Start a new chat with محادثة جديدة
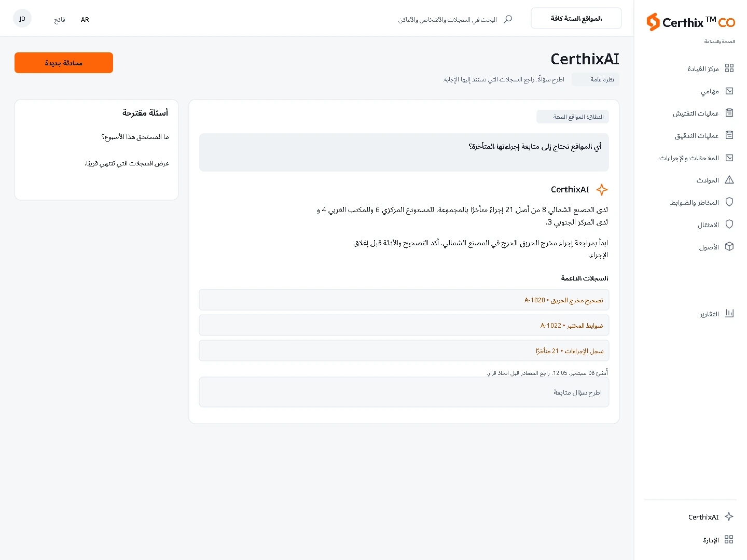 64,63
